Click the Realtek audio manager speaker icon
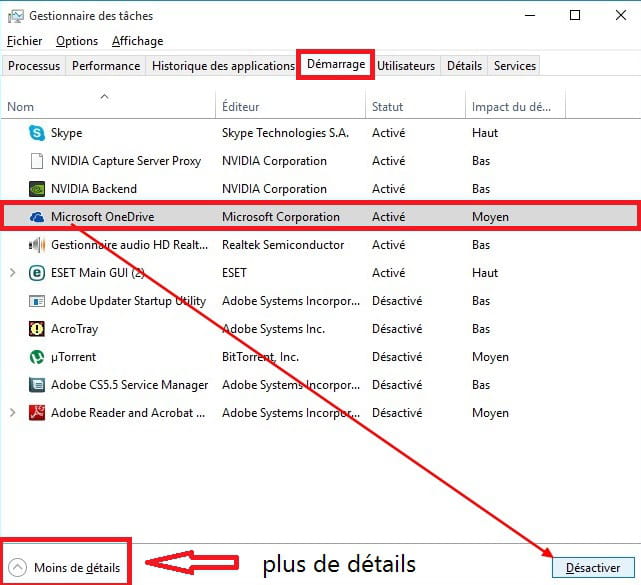The width and height of the screenshot is (641, 585). (37, 245)
